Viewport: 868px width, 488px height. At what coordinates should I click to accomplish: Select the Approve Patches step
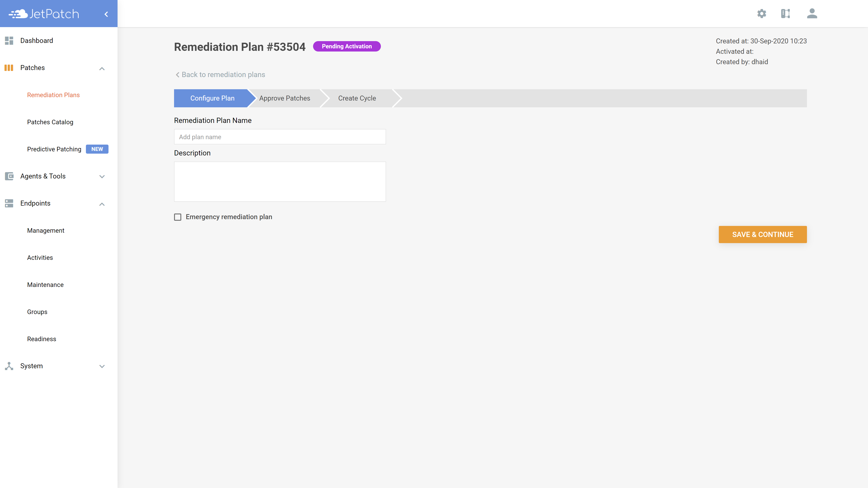click(285, 98)
